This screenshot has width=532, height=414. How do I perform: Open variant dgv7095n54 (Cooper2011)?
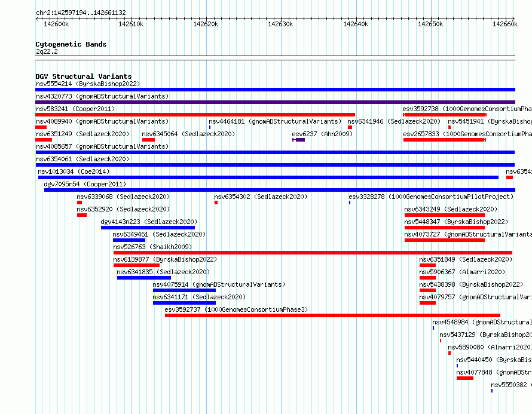point(85,184)
